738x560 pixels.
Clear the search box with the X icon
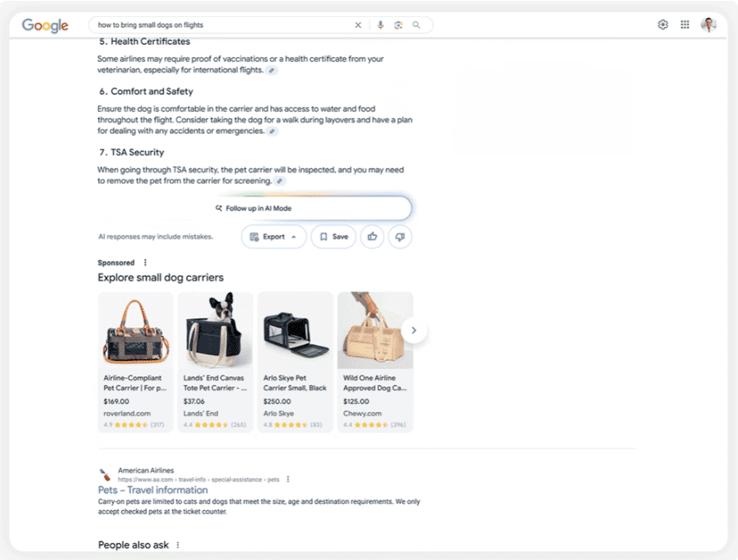tap(358, 25)
